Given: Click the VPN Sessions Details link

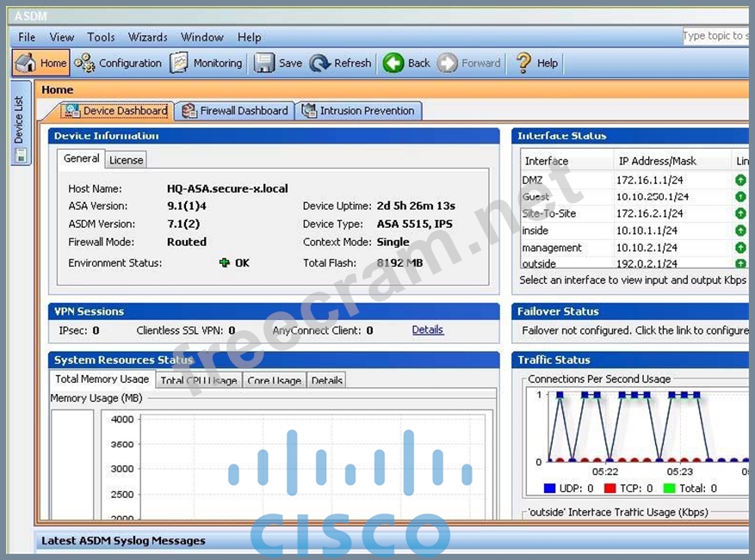Looking at the screenshot, I should (x=427, y=329).
